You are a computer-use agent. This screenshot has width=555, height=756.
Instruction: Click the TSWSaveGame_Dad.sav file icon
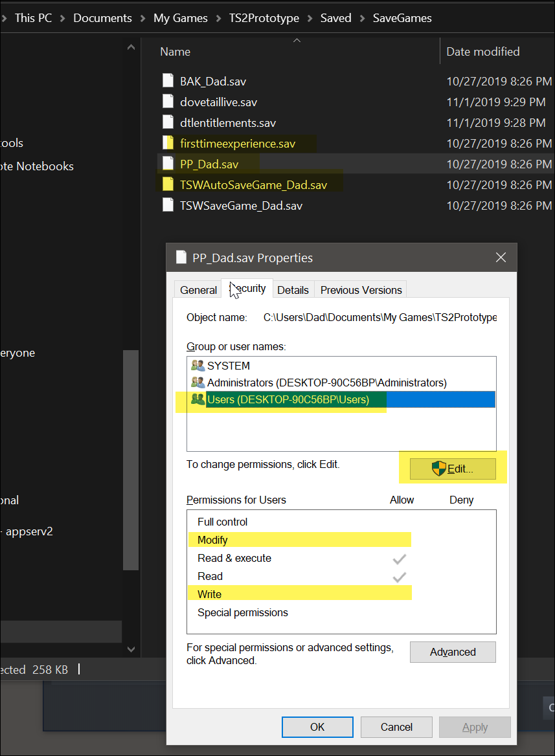[168, 206]
